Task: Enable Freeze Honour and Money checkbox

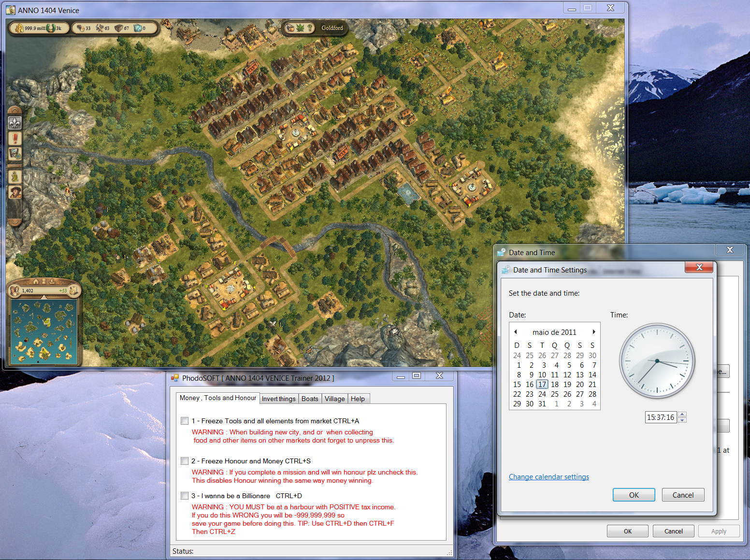Action: [x=185, y=461]
